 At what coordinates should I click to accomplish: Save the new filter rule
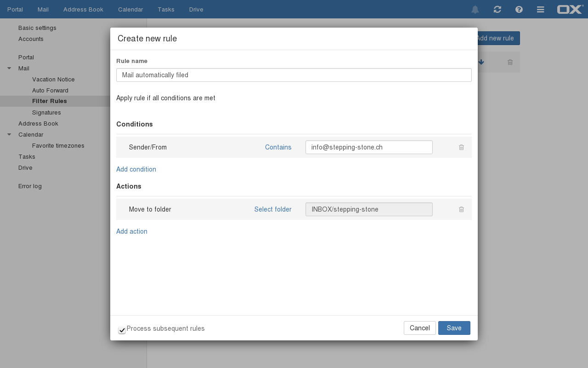coord(454,328)
